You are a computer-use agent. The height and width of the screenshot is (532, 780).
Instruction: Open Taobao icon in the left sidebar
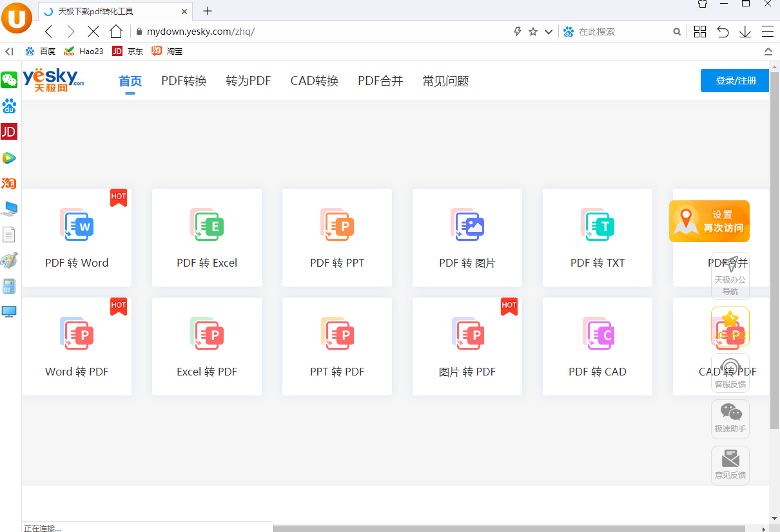coord(9,184)
